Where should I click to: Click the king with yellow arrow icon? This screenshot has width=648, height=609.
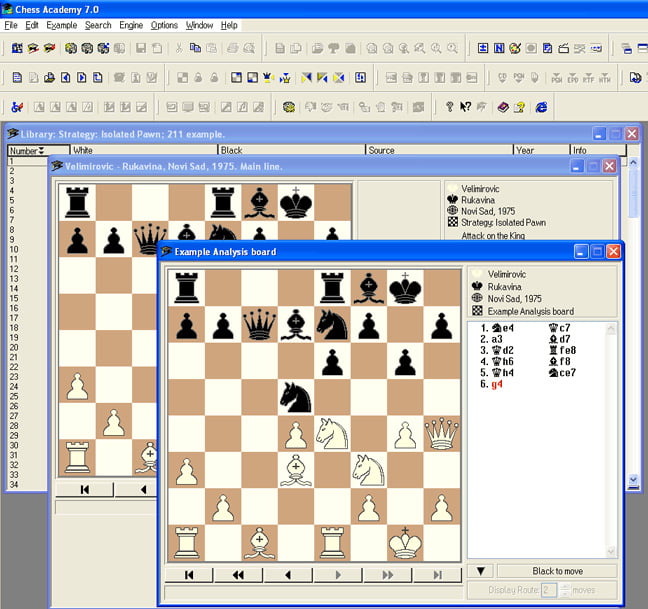point(269,77)
